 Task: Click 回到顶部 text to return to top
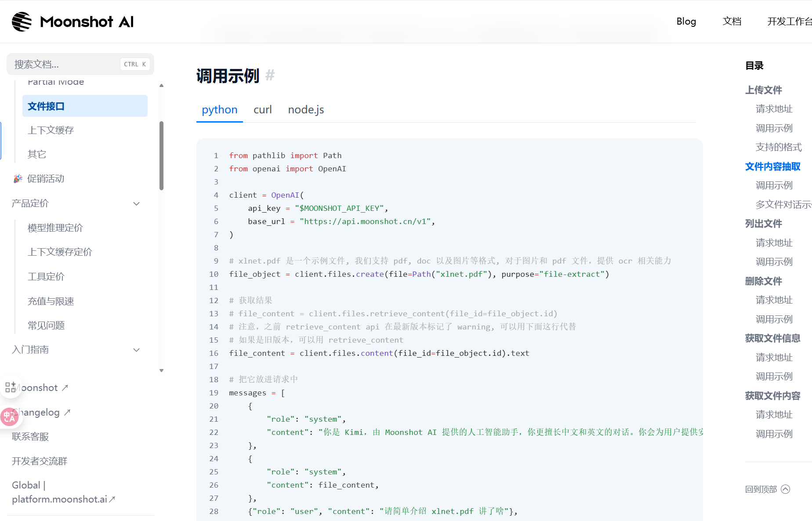761,489
